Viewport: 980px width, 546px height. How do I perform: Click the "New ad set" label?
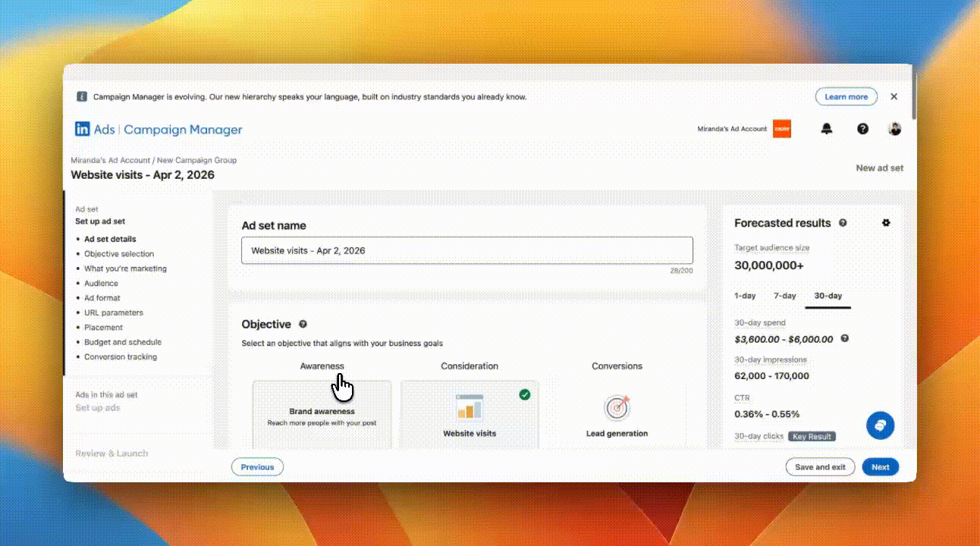[880, 168]
